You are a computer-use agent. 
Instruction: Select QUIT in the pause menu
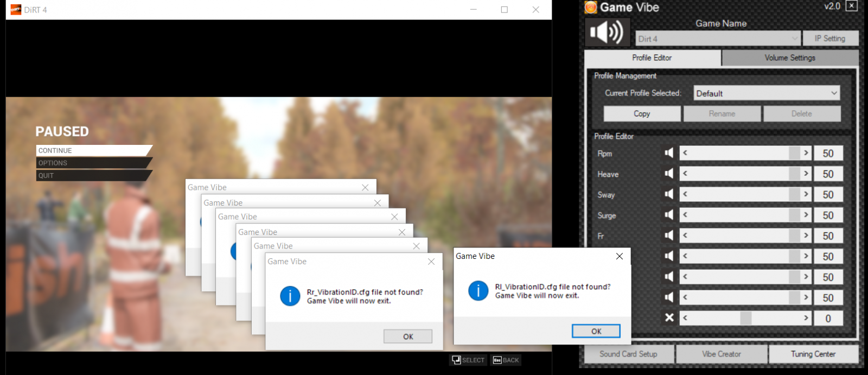(94, 175)
